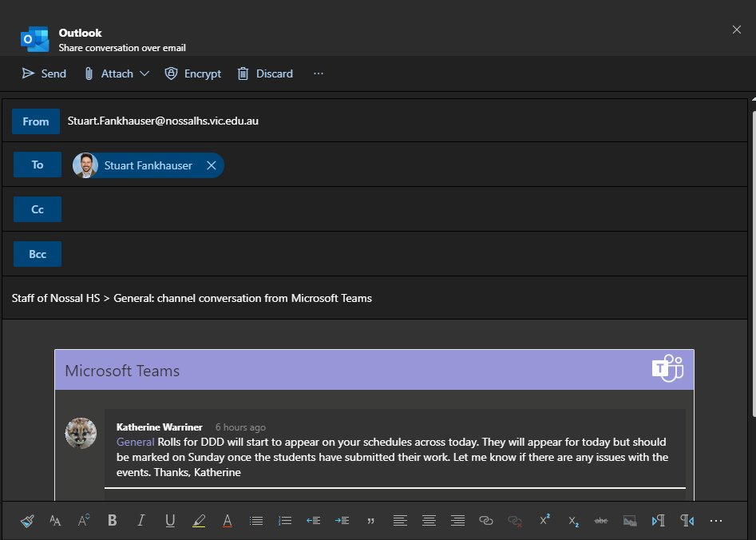Set right-to-left text direction
Screen dimensions: 756x540
click(687, 520)
